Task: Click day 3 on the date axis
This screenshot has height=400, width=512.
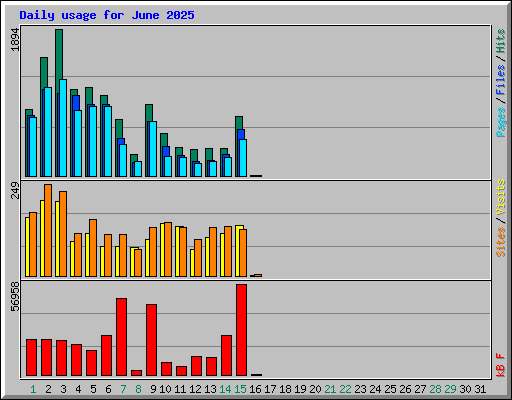Action: coord(63,389)
